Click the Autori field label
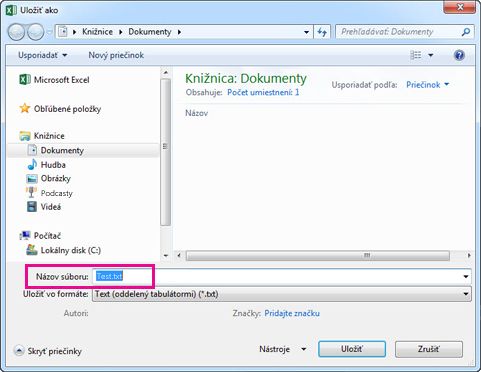481x372 pixels. (76, 313)
